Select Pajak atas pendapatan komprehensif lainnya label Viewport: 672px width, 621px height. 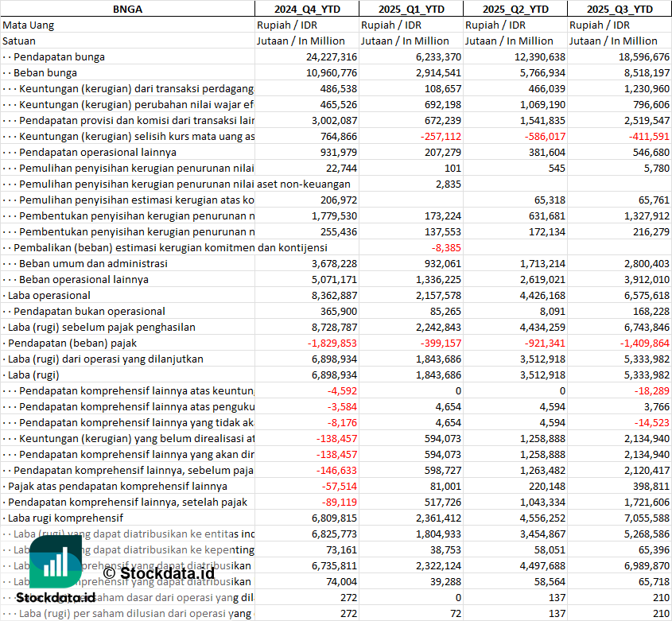click(118, 486)
